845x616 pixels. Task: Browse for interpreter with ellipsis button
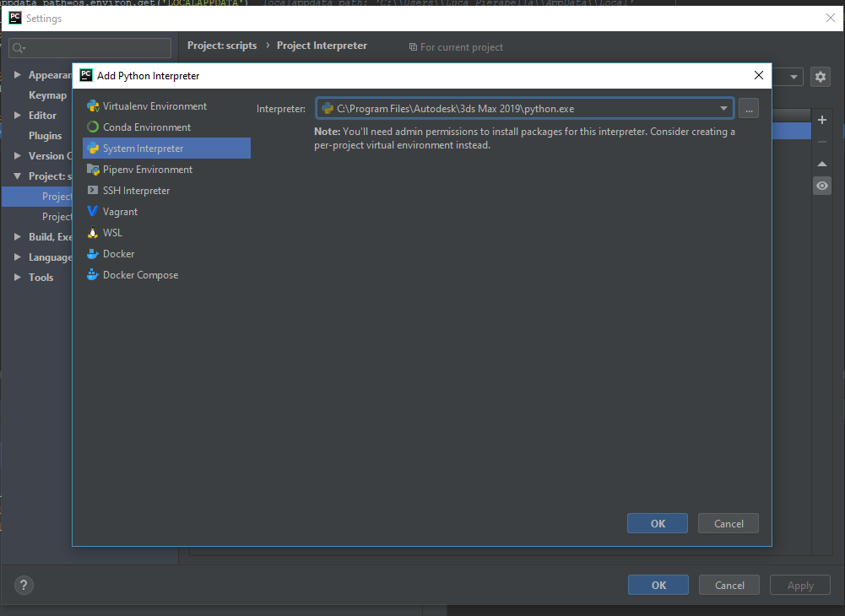click(x=749, y=108)
